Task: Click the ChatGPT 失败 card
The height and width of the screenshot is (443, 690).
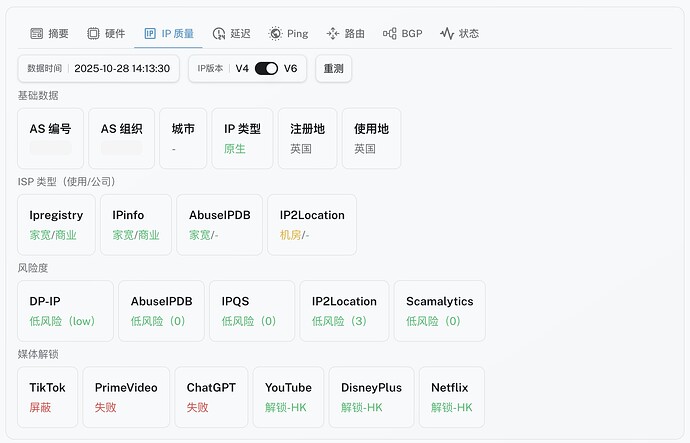Action: point(211,397)
